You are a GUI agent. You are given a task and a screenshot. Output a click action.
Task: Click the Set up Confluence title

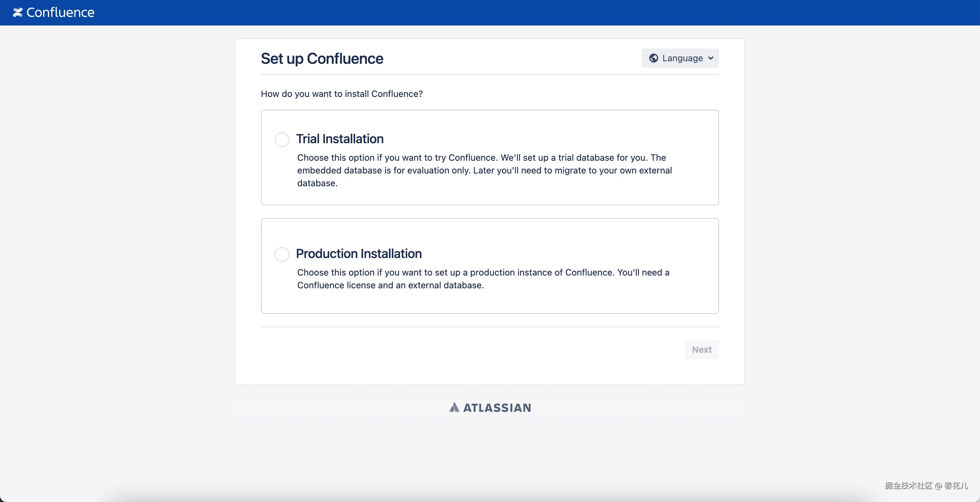322,59
